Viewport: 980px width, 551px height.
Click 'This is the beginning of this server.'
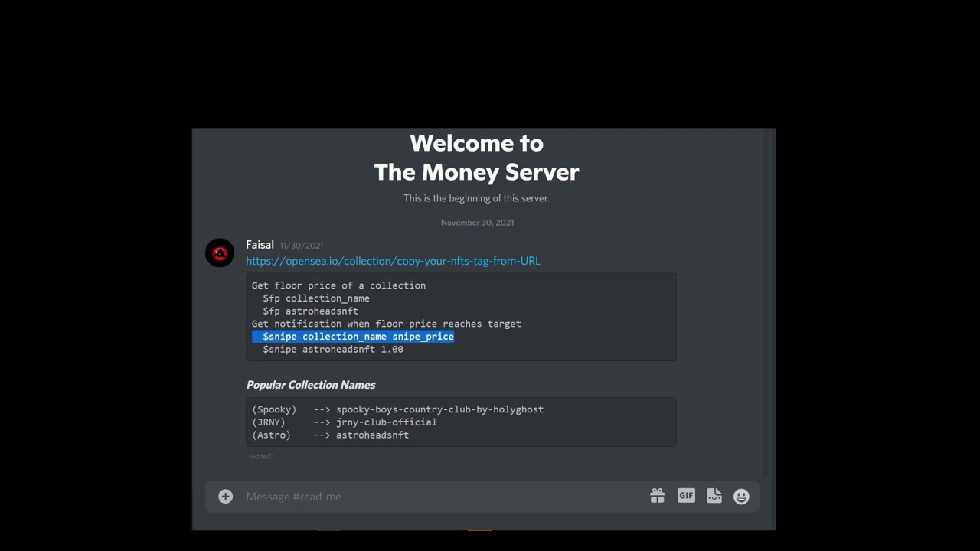point(476,198)
